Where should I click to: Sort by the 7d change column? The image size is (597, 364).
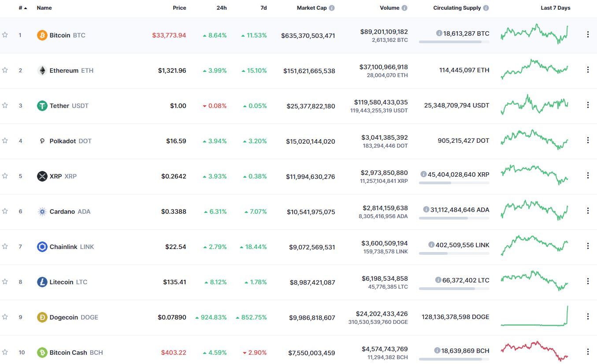point(263,8)
